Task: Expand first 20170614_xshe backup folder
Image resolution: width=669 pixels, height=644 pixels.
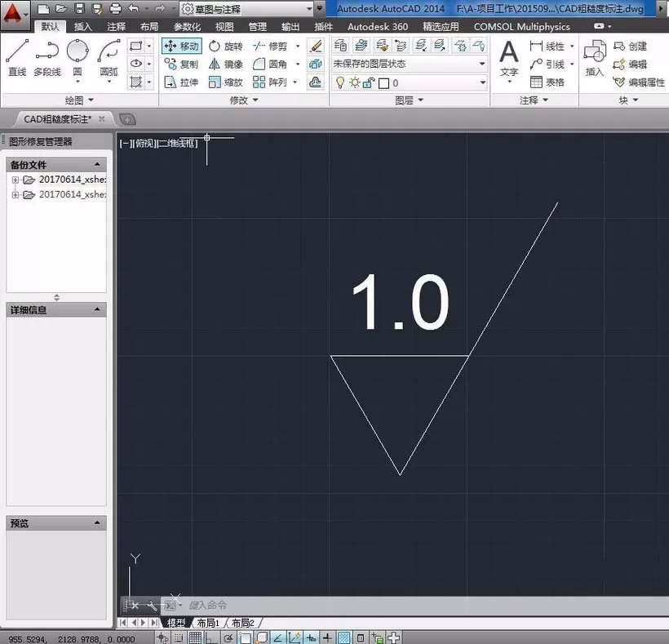Action: click(16, 180)
